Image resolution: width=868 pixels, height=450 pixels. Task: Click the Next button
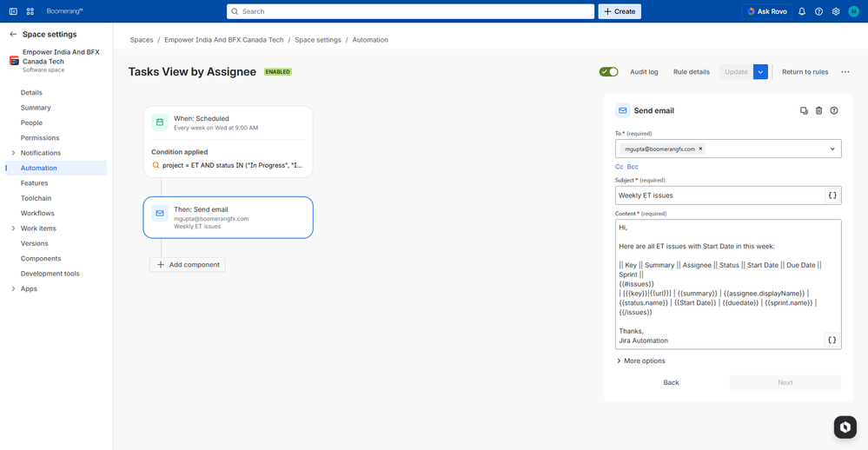(x=785, y=382)
